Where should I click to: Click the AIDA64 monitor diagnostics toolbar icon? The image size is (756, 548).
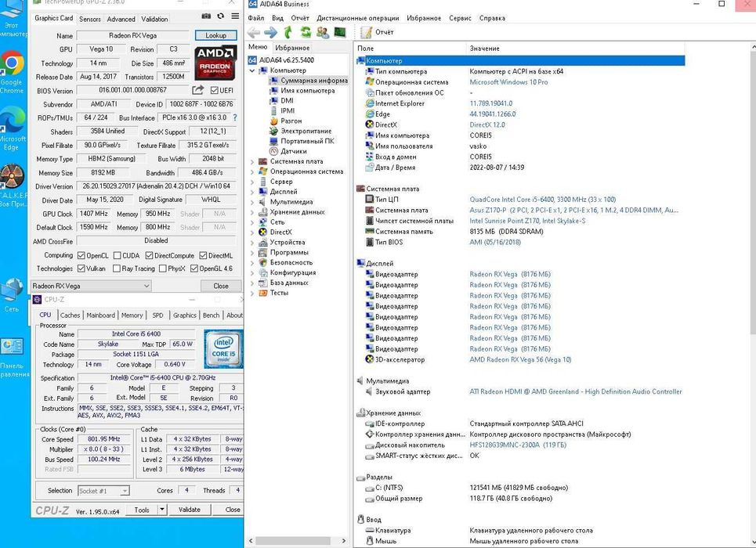click(x=340, y=32)
